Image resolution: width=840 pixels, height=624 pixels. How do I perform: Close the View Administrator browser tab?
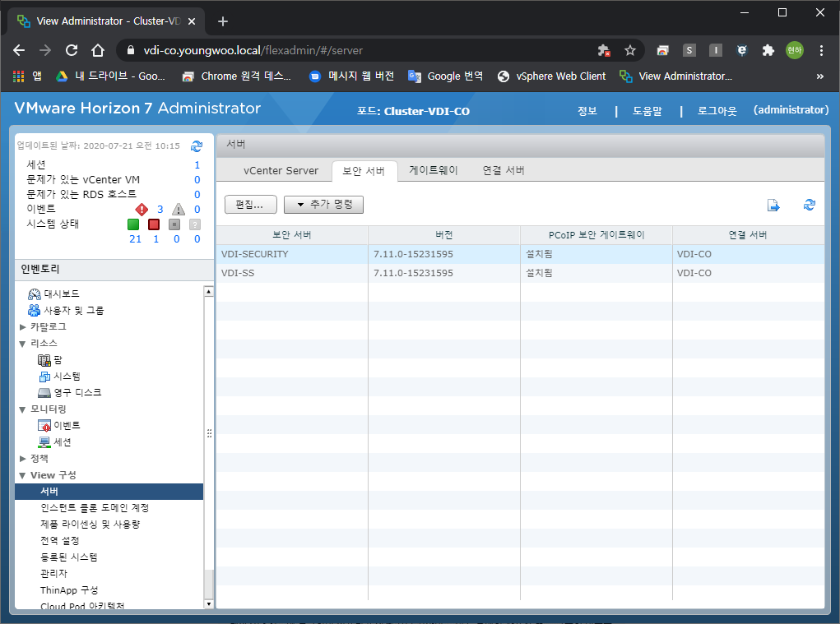tap(192, 21)
